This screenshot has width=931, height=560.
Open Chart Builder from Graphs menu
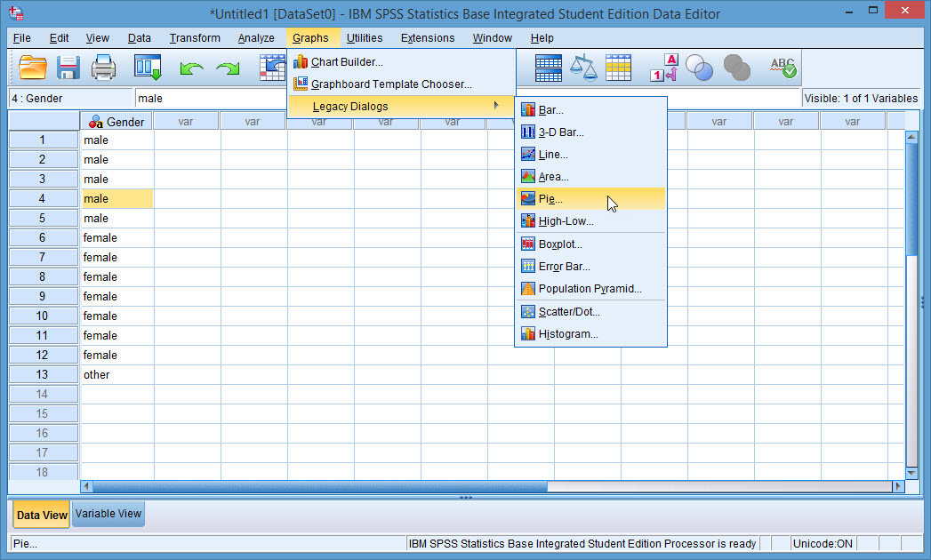click(401, 61)
